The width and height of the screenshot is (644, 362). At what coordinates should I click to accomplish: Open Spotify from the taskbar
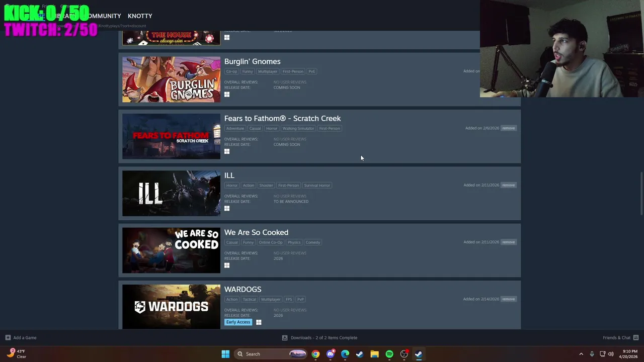click(389, 354)
